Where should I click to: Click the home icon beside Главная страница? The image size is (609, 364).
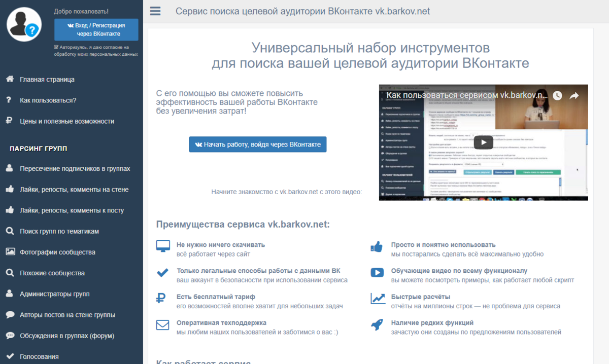coord(11,79)
